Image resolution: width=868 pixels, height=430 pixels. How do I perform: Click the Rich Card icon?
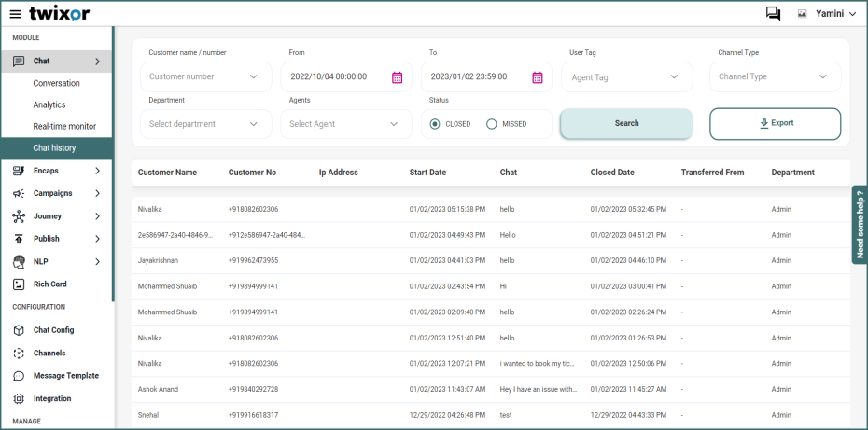[19, 284]
